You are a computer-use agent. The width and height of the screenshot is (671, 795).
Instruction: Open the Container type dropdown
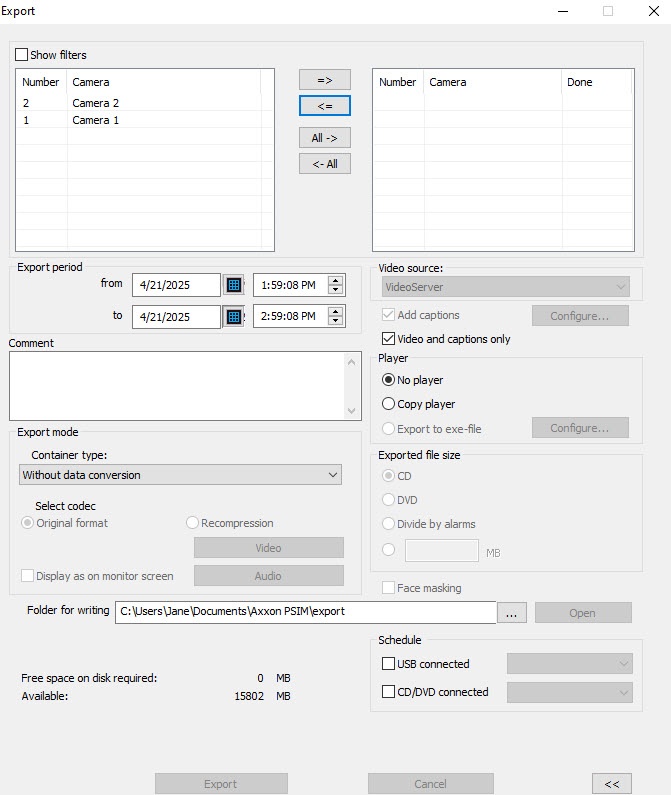pos(180,475)
